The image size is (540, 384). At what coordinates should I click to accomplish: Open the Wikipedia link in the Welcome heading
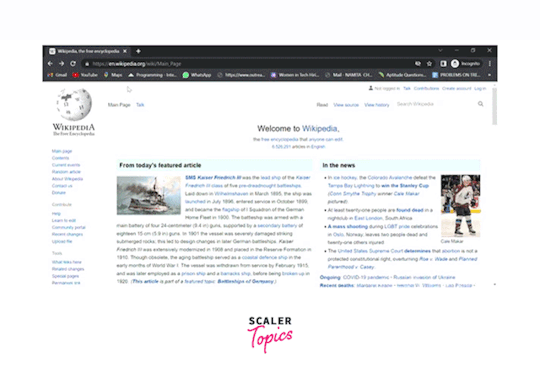(320, 129)
